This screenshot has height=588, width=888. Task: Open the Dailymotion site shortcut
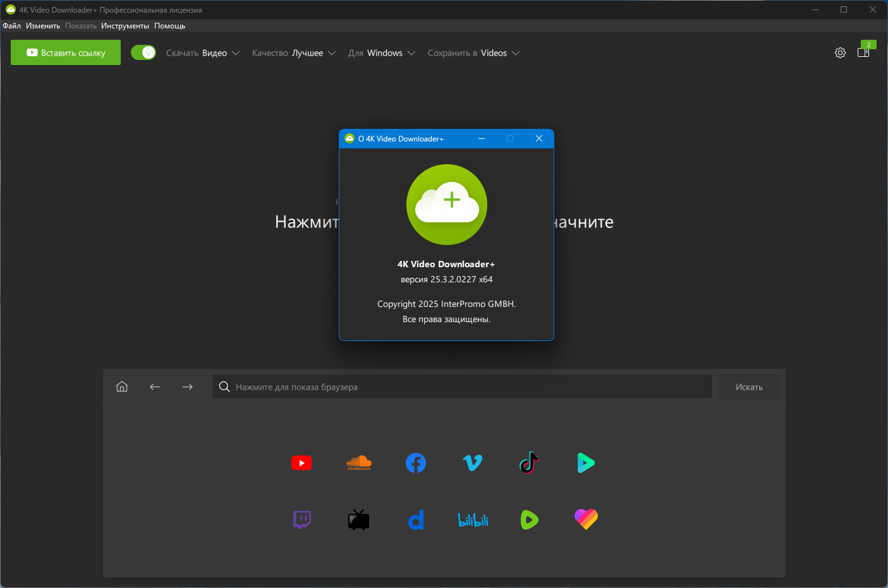[416, 520]
